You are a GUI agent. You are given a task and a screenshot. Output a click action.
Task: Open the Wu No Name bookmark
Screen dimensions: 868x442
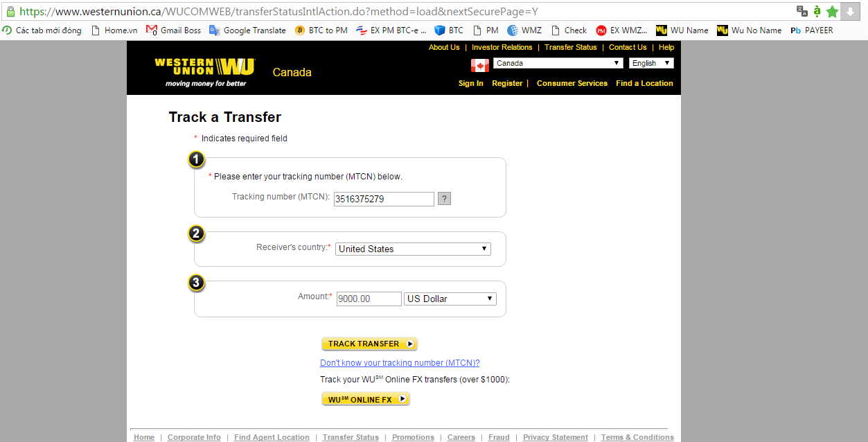click(750, 30)
